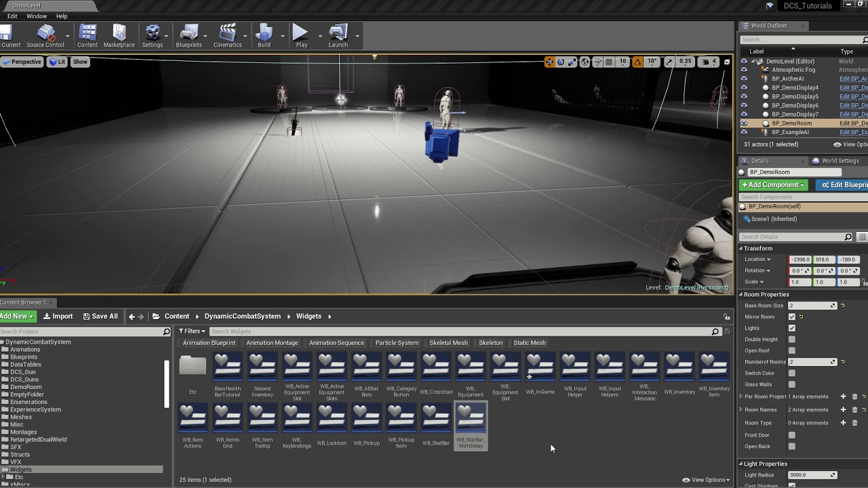The height and width of the screenshot is (488, 868).
Task: Click Save All in Content Browser
Action: 100,317
